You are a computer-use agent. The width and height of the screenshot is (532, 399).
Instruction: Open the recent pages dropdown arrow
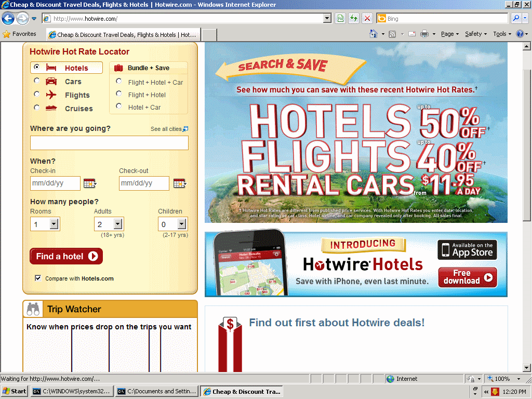tap(34, 19)
